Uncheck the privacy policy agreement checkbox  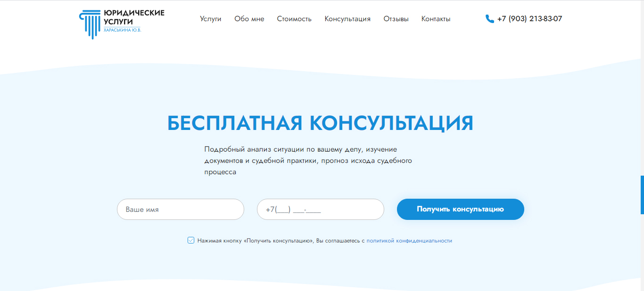(x=190, y=240)
